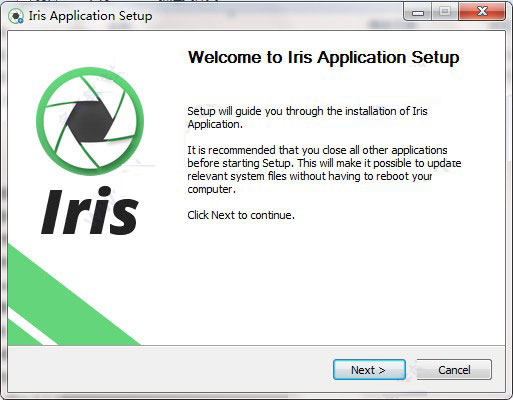
Task: Click the disabled maximize button
Action: point(445,12)
